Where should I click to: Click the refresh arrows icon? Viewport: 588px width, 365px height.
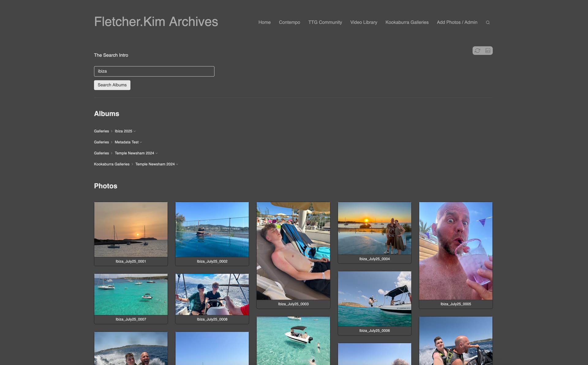(x=477, y=51)
